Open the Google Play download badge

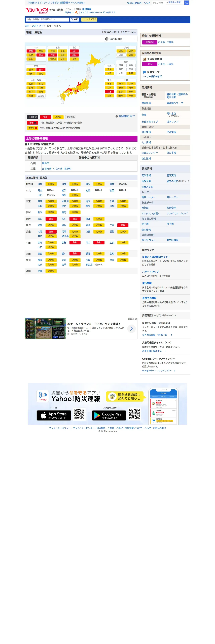(109, 415)
